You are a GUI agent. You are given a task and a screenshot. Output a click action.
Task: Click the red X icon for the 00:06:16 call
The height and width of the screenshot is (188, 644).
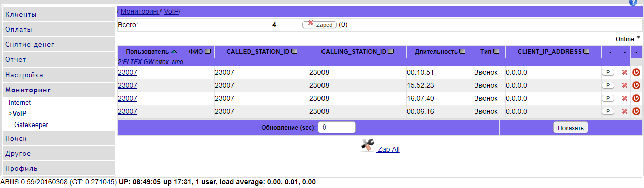pyautogui.click(x=625, y=111)
